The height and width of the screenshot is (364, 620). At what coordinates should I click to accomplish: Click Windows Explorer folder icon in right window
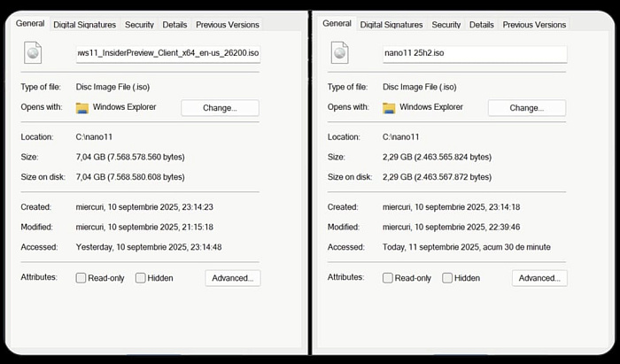coord(389,108)
